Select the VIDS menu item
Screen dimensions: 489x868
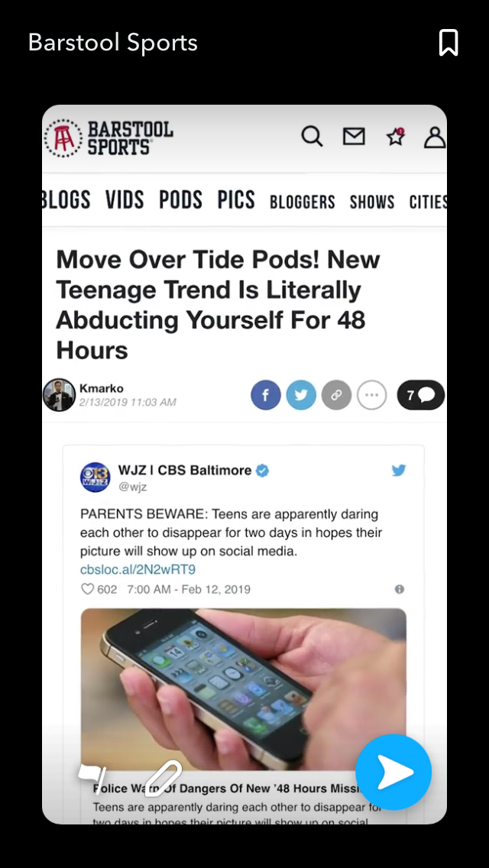125,200
